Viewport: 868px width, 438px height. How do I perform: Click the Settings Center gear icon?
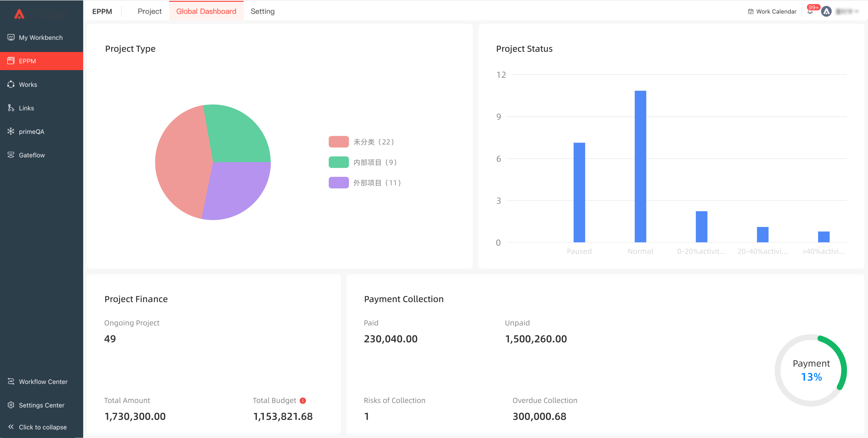11,405
